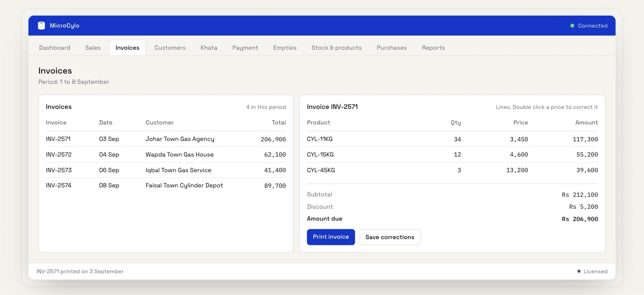Go to the Customers tab
The height and width of the screenshot is (295, 644).
(x=170, y=48)
